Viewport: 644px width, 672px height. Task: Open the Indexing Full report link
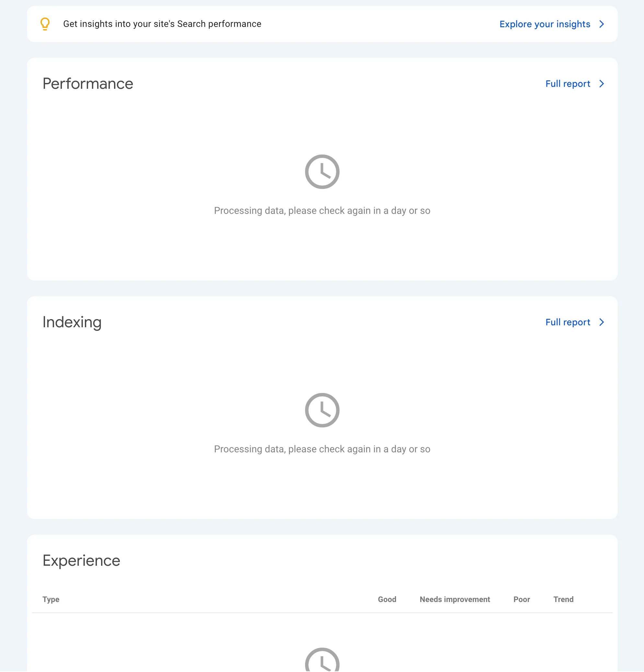tap(568, 322)
